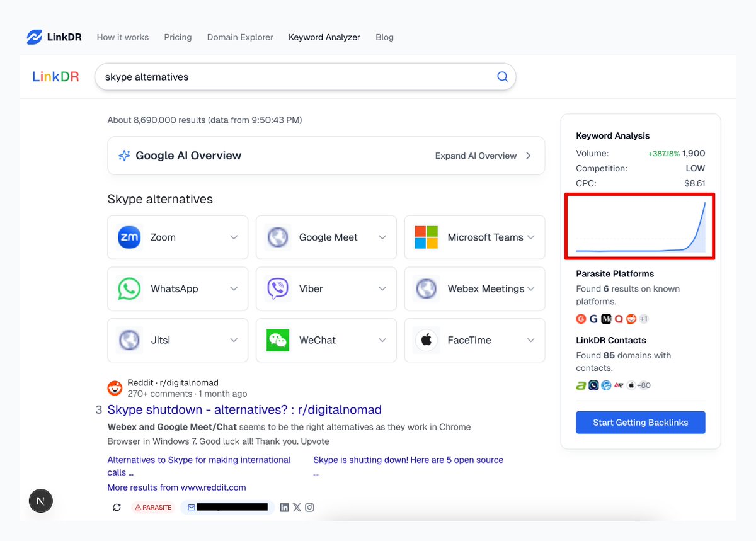This screenshot has width=756, height=541.
Task: Click the Start Getting Backlinks button
Action: coord(641,423)
